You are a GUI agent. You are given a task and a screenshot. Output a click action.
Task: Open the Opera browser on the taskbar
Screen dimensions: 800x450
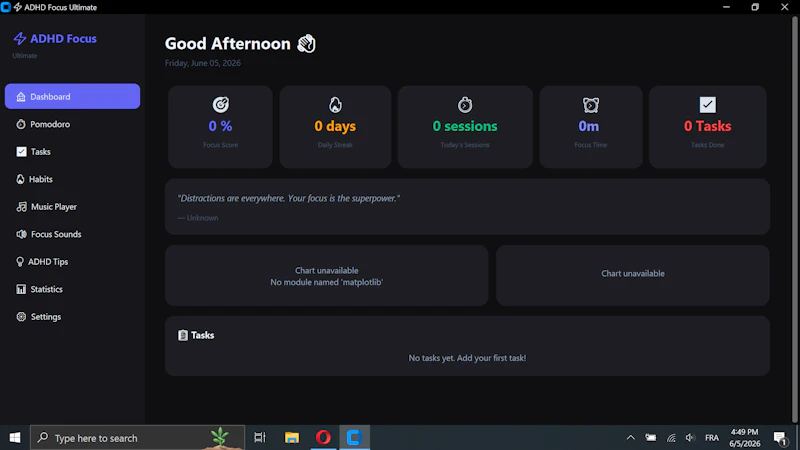click(x=323, y=438)
